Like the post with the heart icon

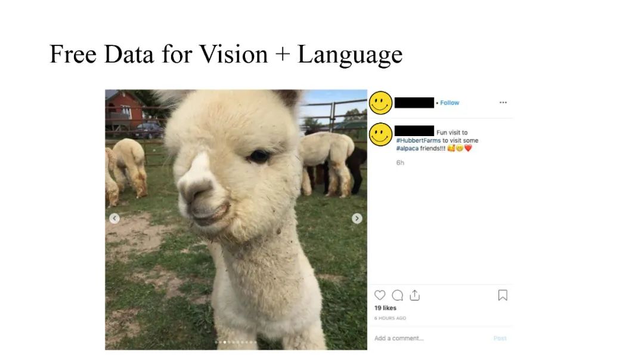pos(379,295)
